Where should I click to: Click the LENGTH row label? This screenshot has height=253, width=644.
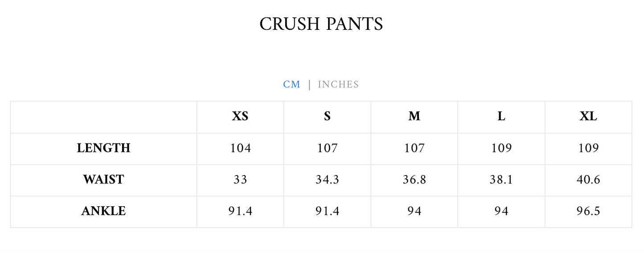coord(103,148)
